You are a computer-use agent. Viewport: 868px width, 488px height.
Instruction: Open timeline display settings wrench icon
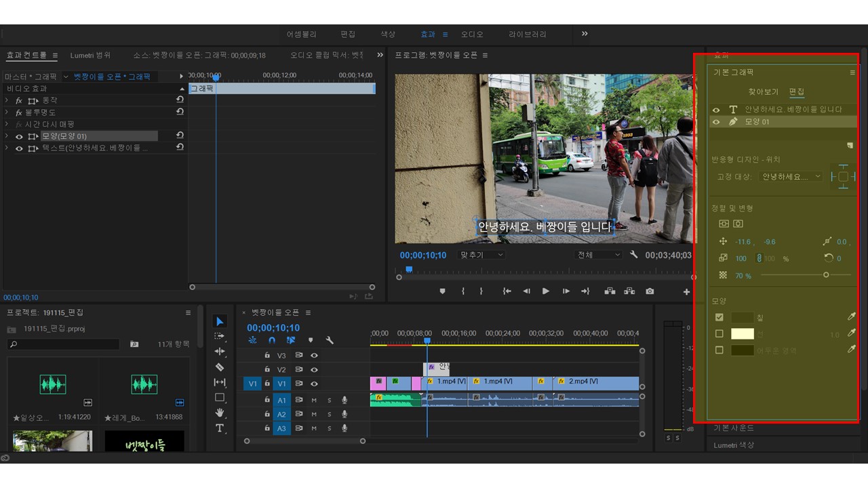click(x=330, y=340)
